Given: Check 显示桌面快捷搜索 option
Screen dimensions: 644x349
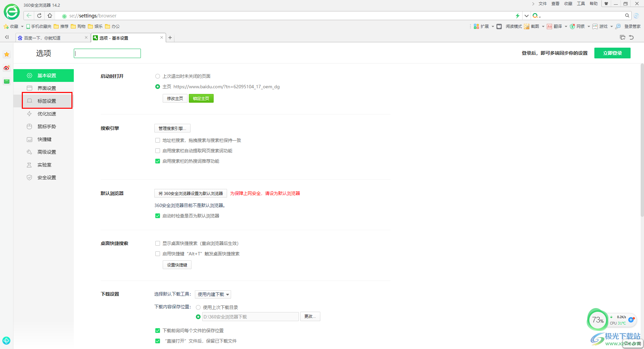Looking at the screenshot, I should click(x=158, y=243).
